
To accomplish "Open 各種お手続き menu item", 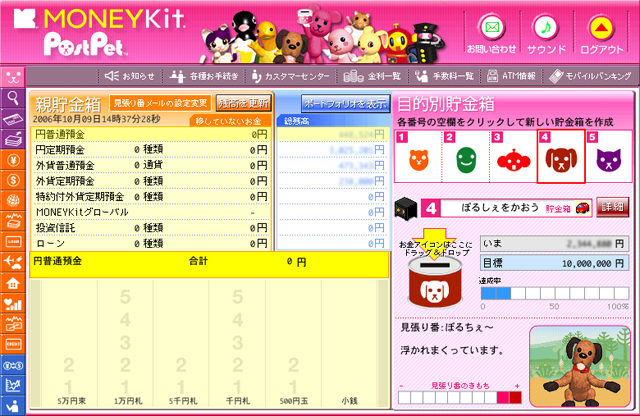I will coord(203,76).
